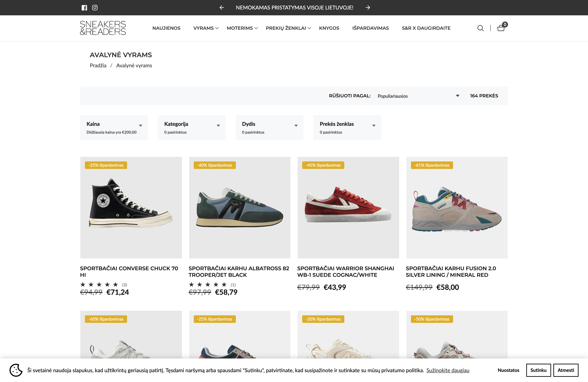
Task: Open the Rūšiuoti pagal sorting dropdown
Action: 417,96
